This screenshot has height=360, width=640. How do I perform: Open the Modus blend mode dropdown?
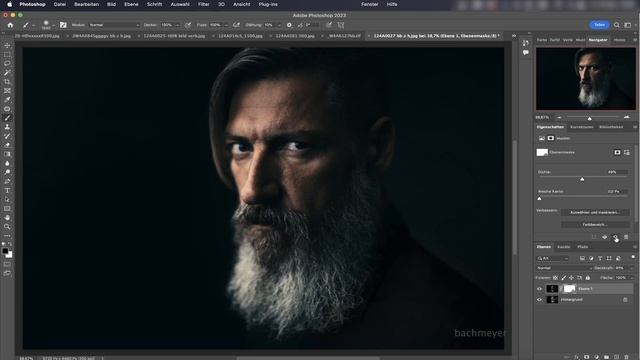click(x=114, y=25)
